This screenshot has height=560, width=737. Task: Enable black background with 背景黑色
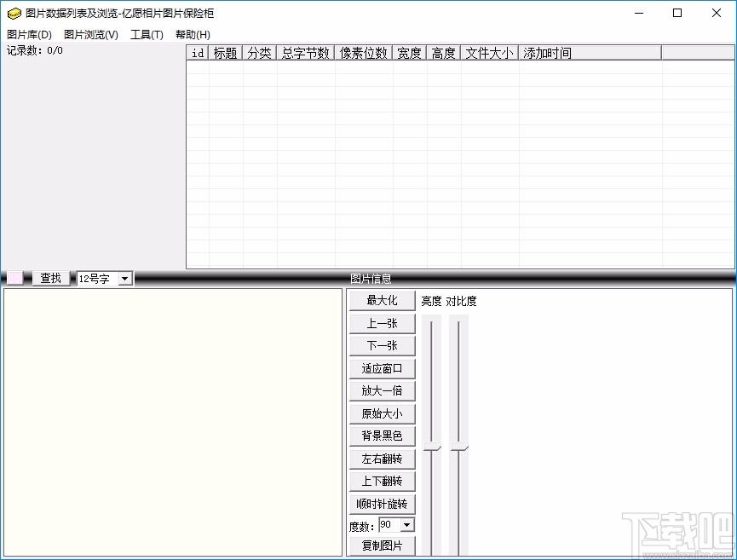click(381, 436)
